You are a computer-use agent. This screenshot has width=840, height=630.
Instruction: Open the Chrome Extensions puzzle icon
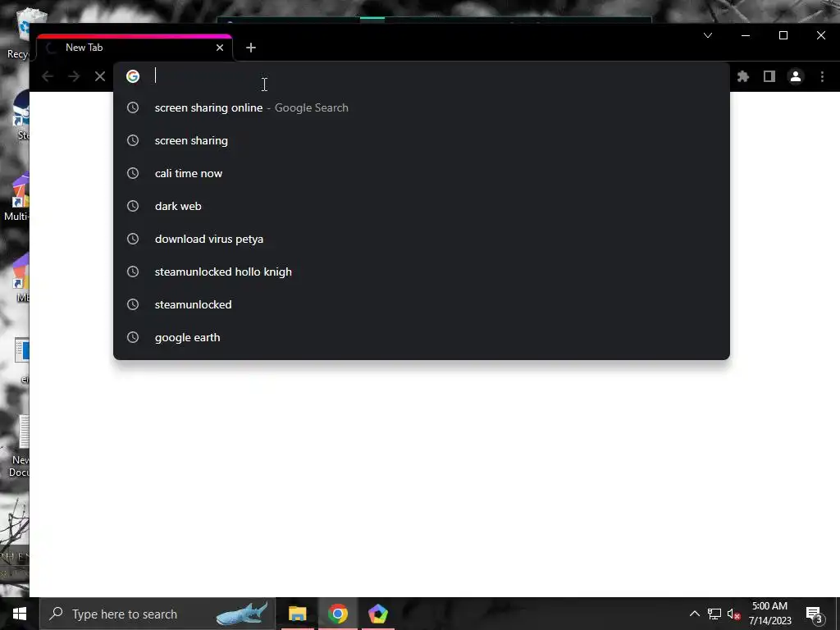pyautogui.click(x=743, y=76)
